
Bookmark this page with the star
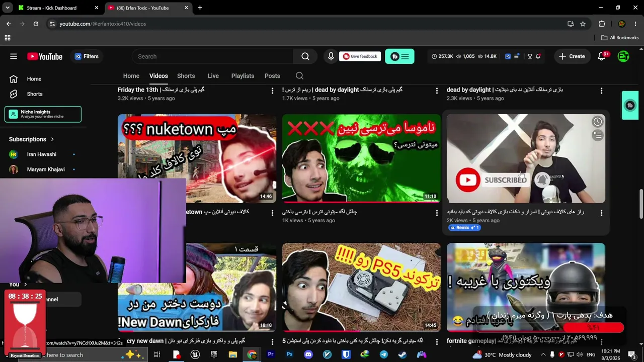click(x=583, y=24)
